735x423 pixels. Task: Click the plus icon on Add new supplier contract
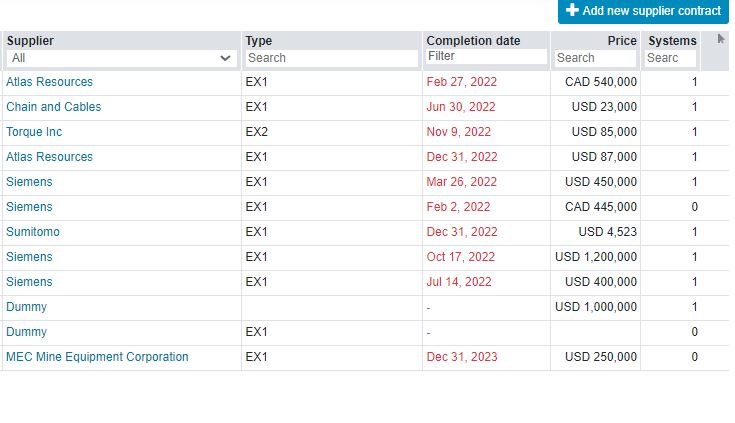[572, 10]
